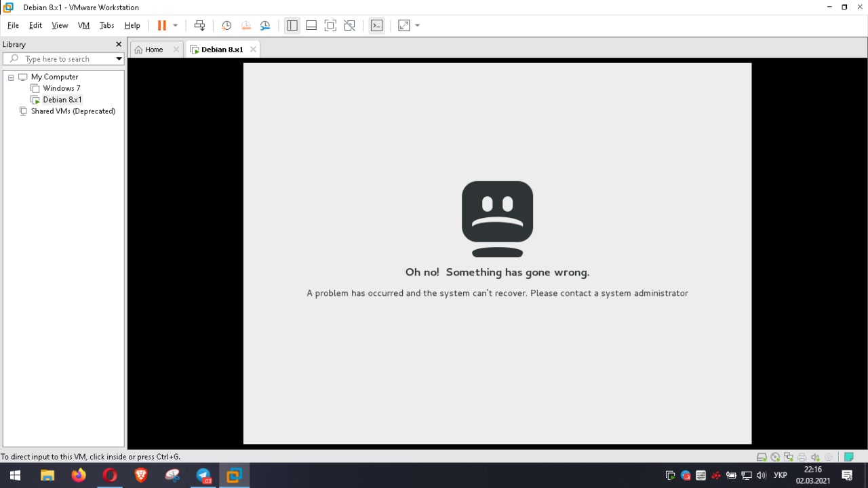Click the CD/DVD drive status icon

775,457
